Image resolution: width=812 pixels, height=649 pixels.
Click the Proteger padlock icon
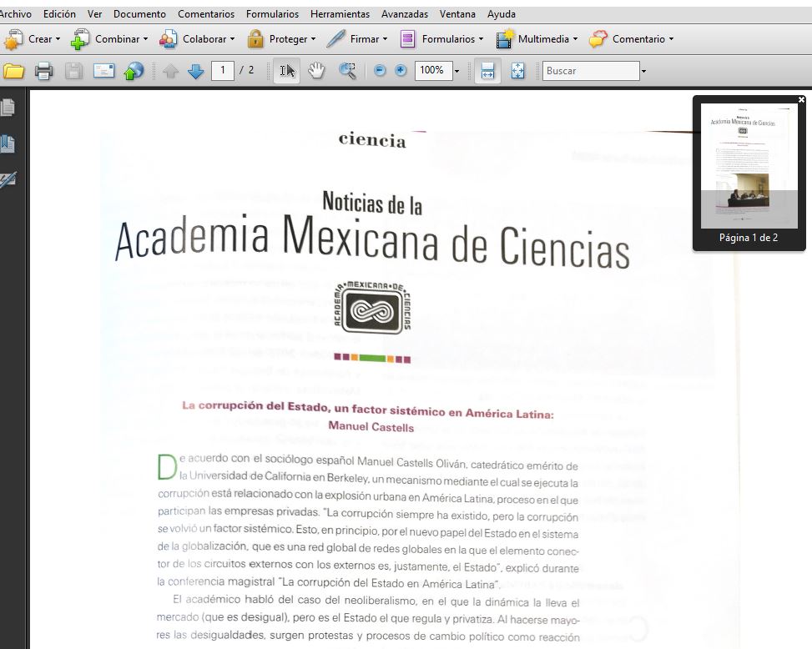(255, 39)
